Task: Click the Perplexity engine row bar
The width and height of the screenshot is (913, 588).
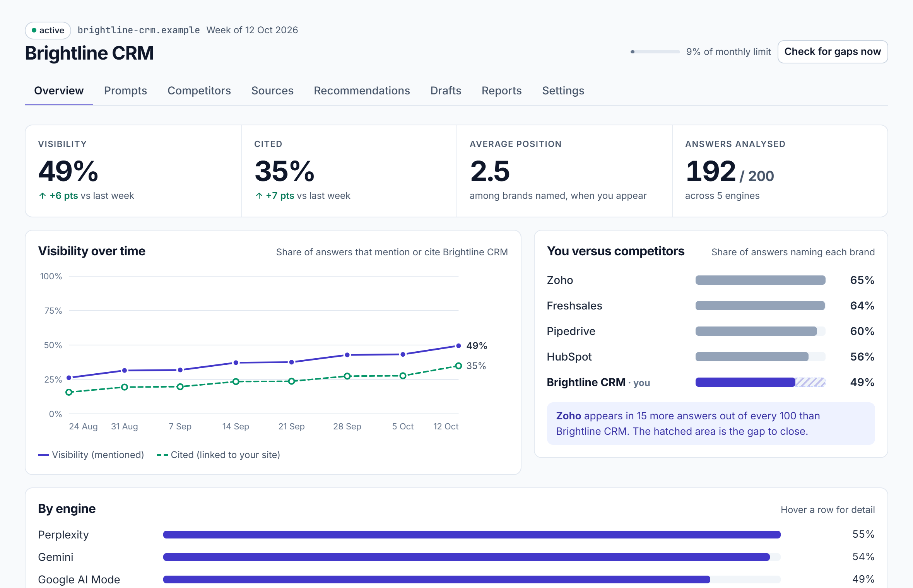Action: click(472, 535)
